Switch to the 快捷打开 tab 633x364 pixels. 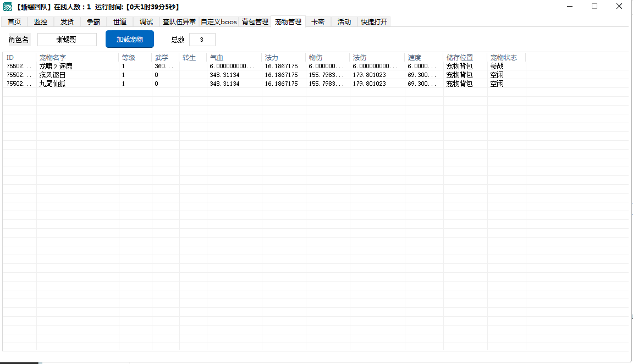coord(374,22)
